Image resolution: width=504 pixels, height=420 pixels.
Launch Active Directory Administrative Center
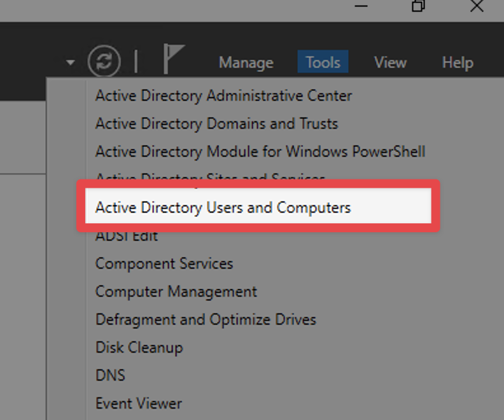click(223, 96)
